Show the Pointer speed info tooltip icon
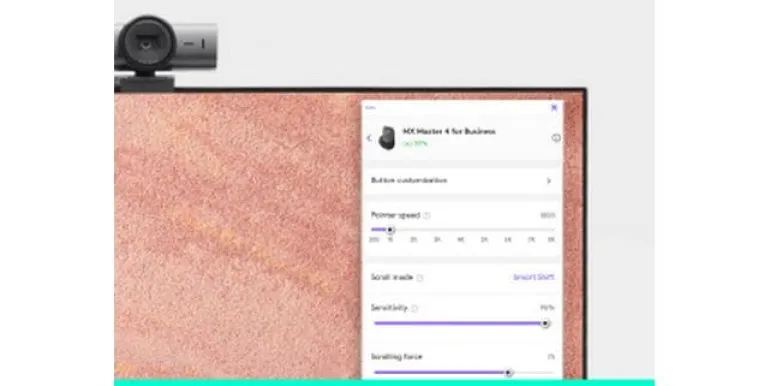Image resolution: width=770 pixels, height=386 pixels. [427, 215]
